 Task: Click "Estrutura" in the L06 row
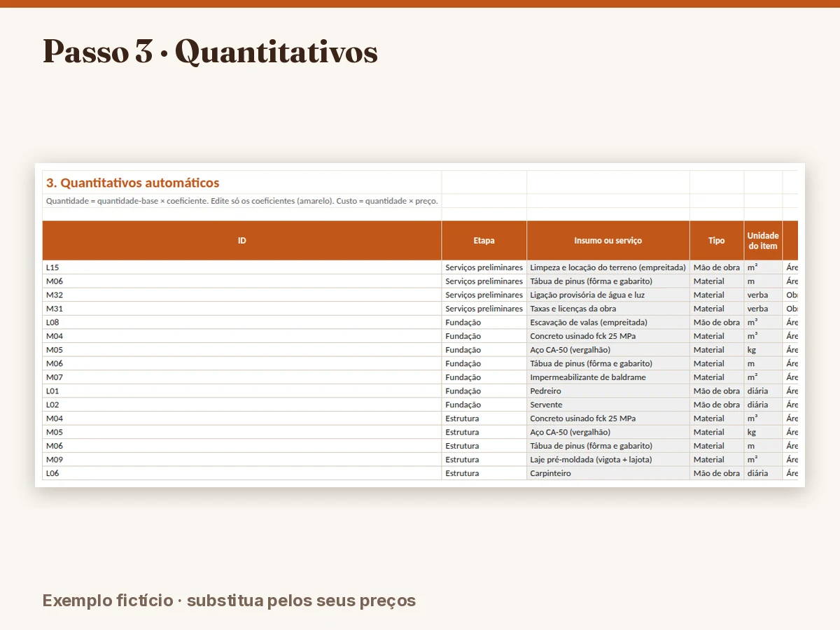pyautogui.click(x=484, y=473)
